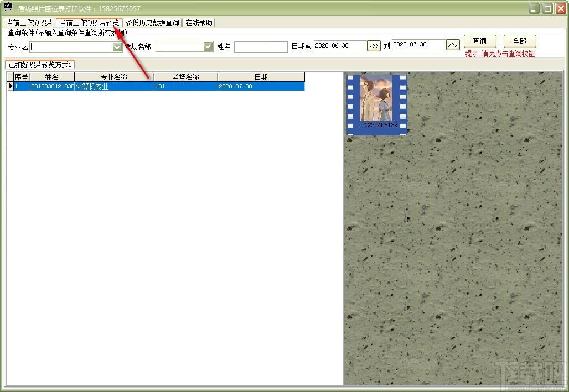Expand the 考场名称 dropdown arrow
569x392 pixels.
click(208, 46)
